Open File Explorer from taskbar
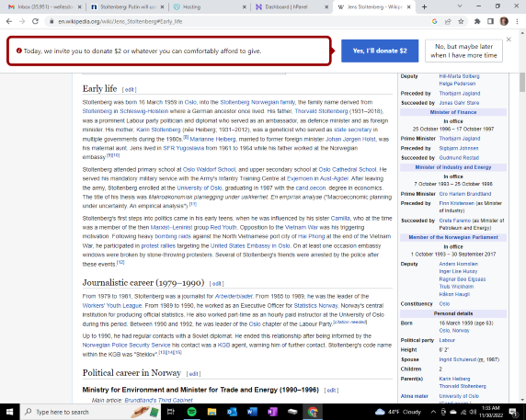The height and width of the screenshot is (420, 526). 212,412
